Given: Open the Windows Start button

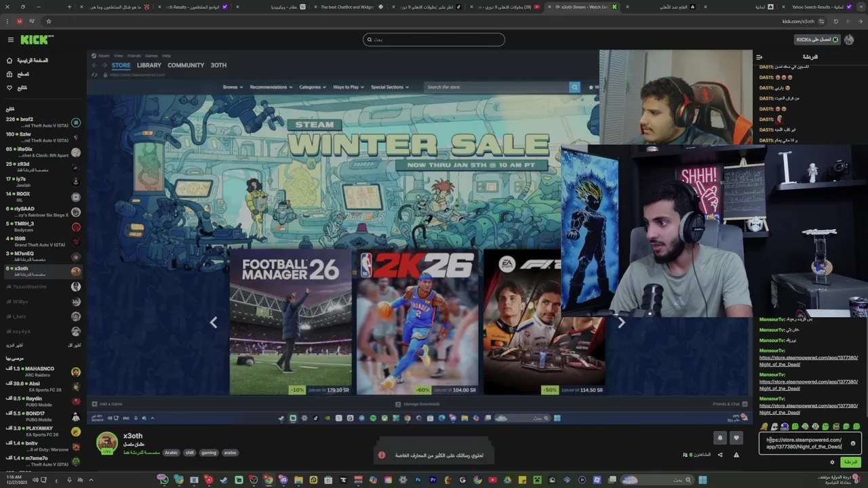Looking at the screenshot, I should (x=703, y=480).
